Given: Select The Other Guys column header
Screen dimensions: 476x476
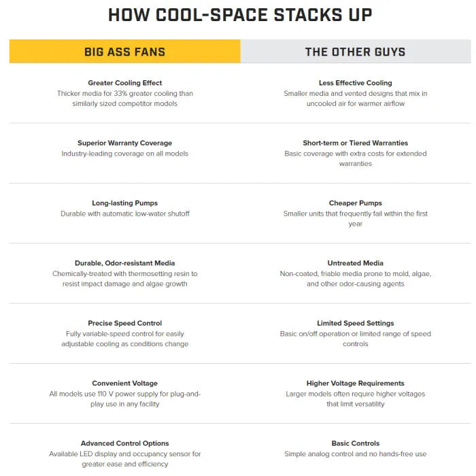Looking at the screenshot, I should coord(355,52).
